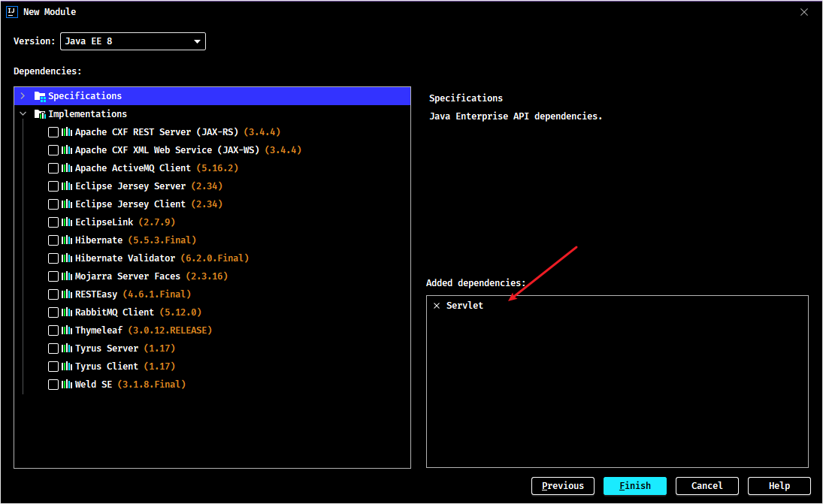The height and width of the screenshot is (504, 823).
Task: Check the Eclipse Jersey Server checkbox
Action: click(53, 186)
